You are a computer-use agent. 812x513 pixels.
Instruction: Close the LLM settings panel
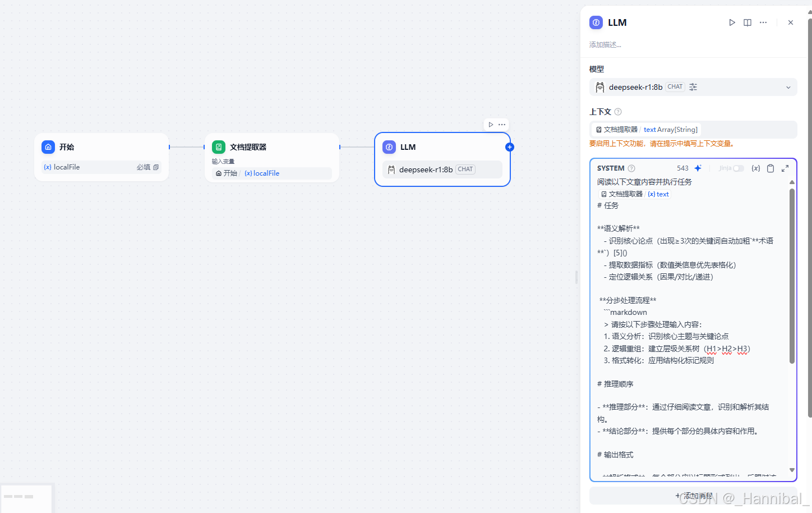[x=791, y=22]
